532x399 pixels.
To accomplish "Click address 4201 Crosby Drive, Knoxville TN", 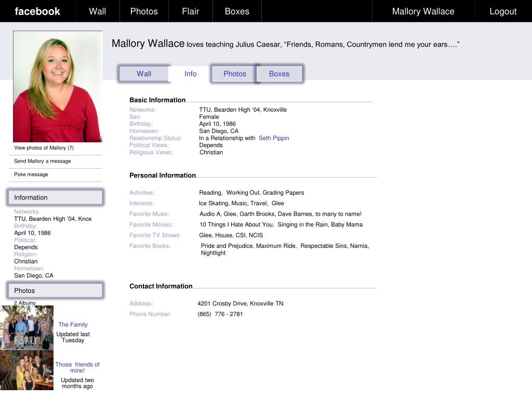I will (x=240, y=303).
